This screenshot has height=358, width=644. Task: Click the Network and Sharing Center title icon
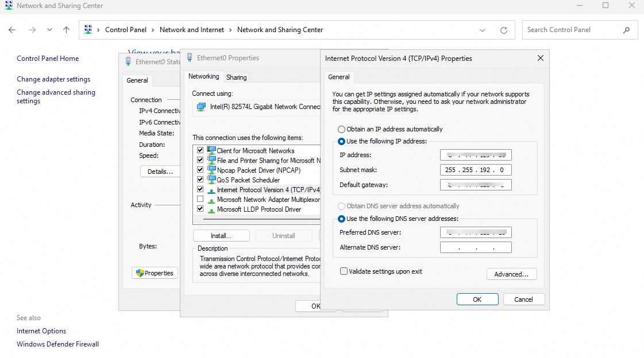tap(9, 6)
